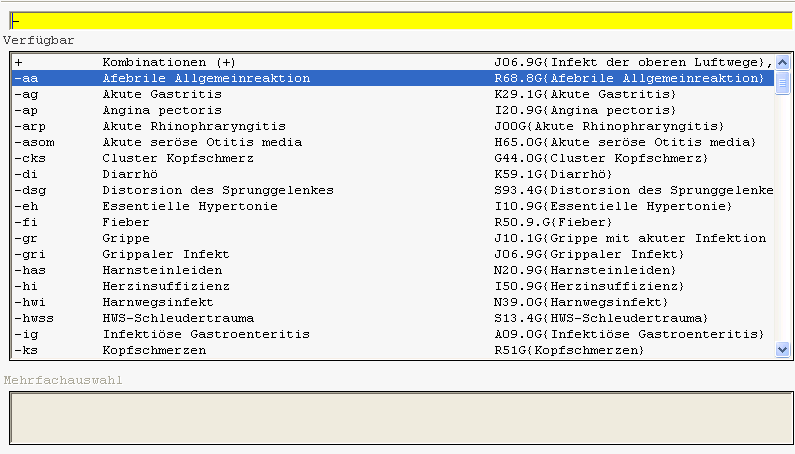The image size is (795, 454).
Task: Click the scrollbar down arrow
Action: coord(782,350)
